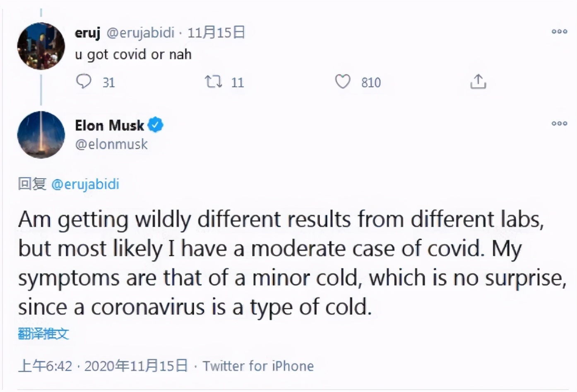The height and width of the screenshot is (392, 577).
Task: Open more options on Elon Musk's tweet
Action: [x=559, y=123]
